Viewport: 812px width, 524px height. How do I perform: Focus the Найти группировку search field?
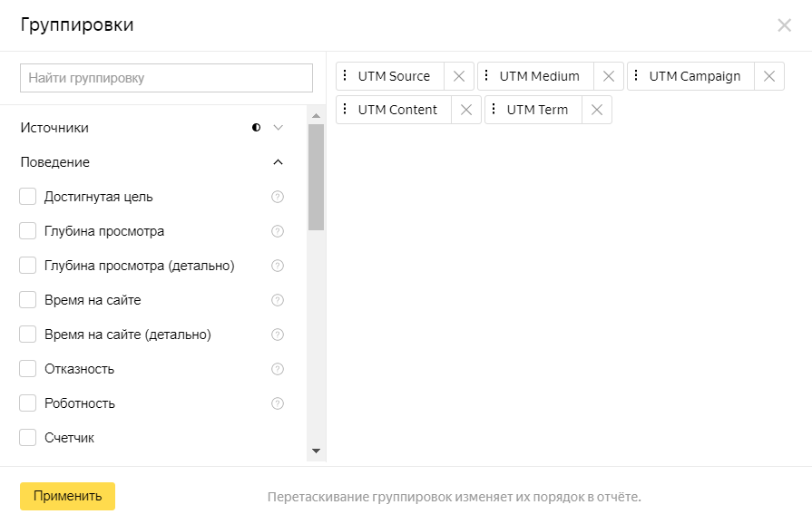click(x=166, y=78)
